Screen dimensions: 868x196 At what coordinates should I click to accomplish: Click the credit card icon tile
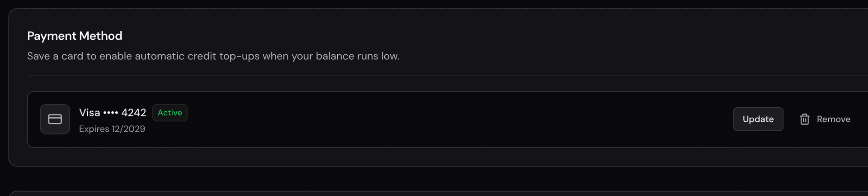click(55, 119)
